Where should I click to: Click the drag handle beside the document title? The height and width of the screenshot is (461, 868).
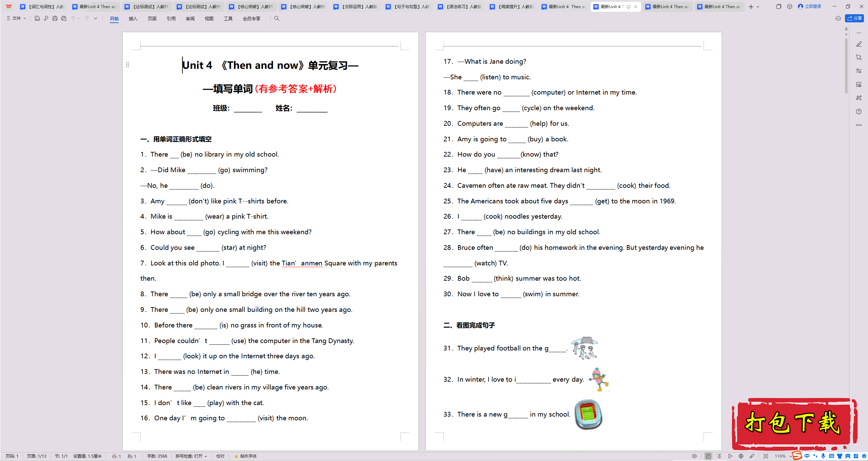(127, 65)
